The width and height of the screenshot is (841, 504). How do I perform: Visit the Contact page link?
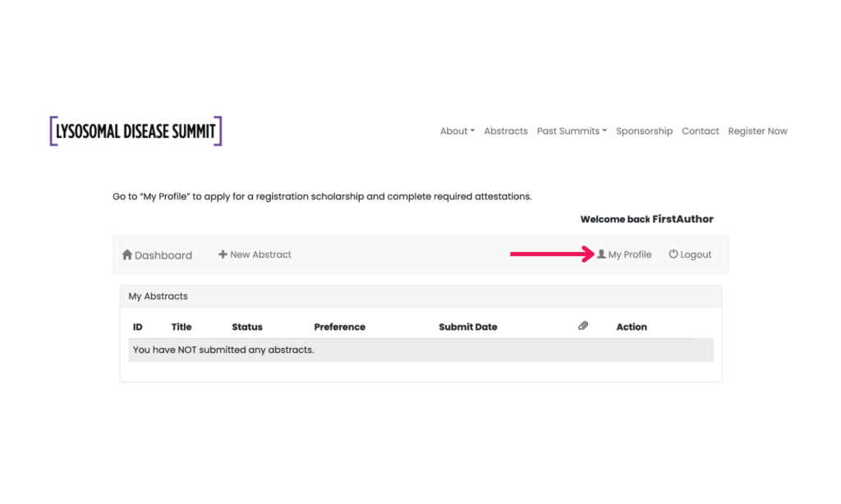[700, 131]
